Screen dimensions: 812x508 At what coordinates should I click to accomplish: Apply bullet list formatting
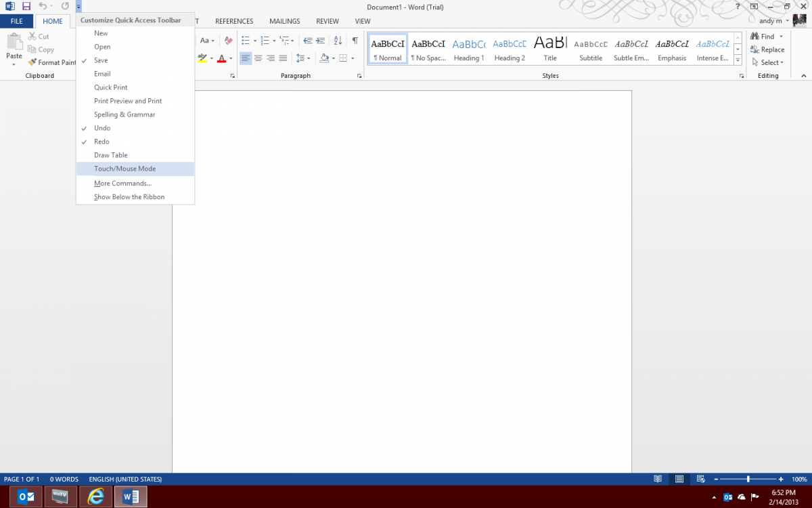(246, 41)
